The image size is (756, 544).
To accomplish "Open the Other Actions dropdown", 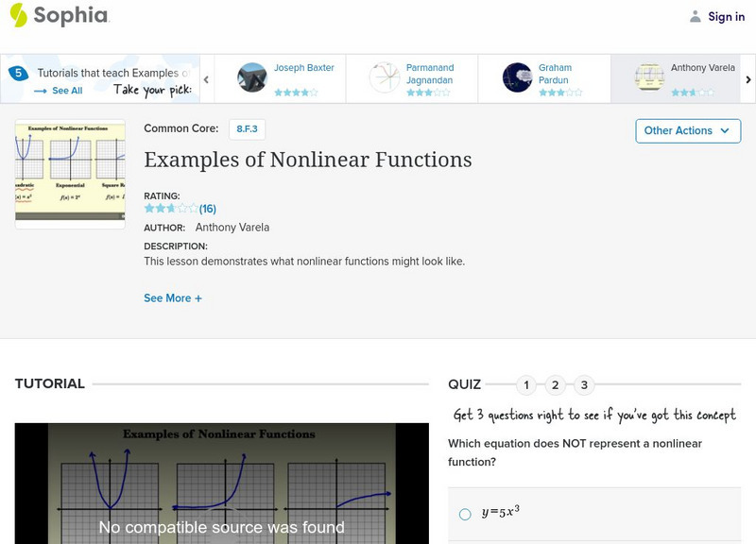I will pos(687,130).
